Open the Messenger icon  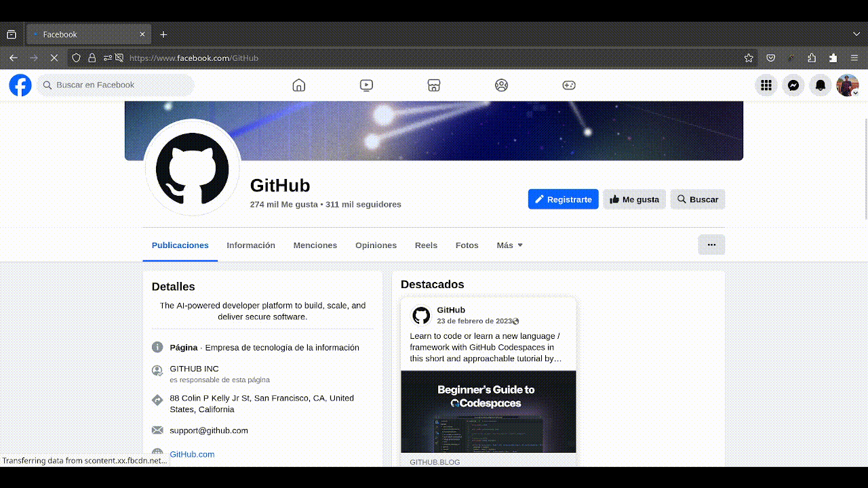click(x=793, y=85)
